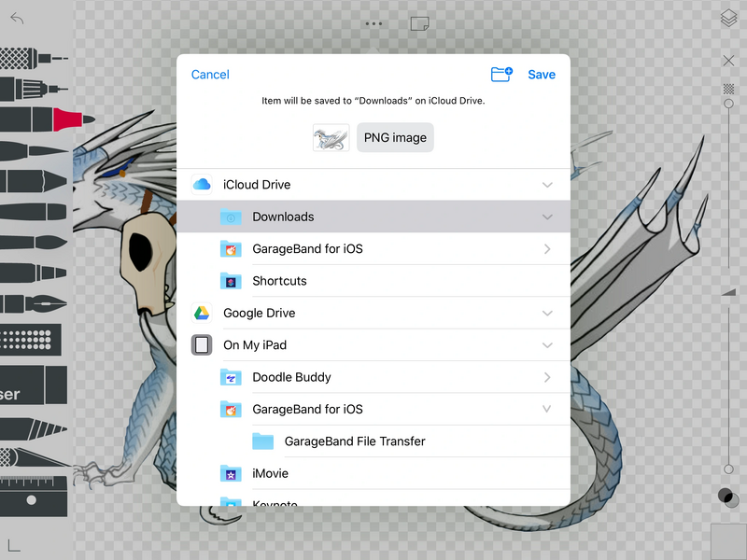
Task: Select the ruler tool
Action: (34, 485)
